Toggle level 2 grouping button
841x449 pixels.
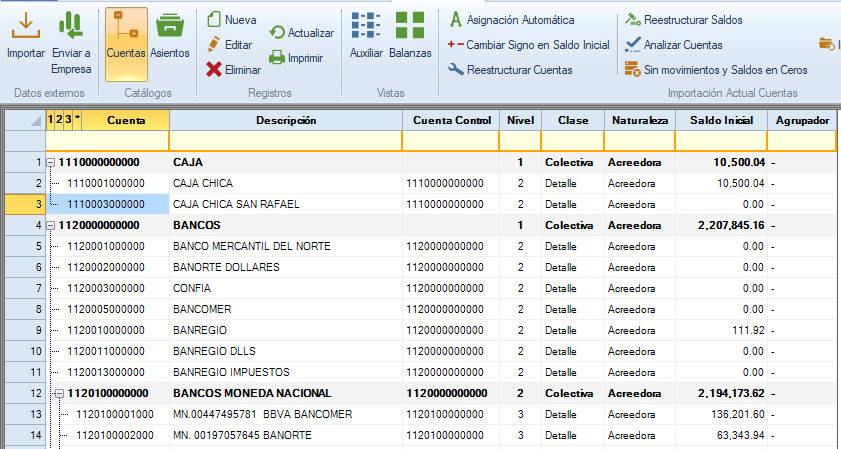coord(58,120)
